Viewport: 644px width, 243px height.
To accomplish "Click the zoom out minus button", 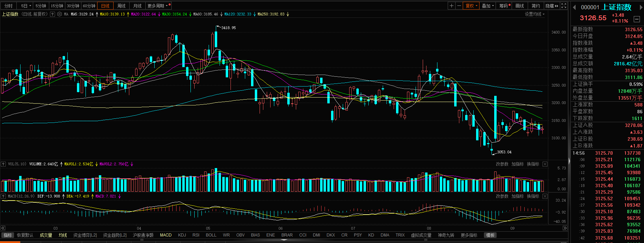I will 459,6.
